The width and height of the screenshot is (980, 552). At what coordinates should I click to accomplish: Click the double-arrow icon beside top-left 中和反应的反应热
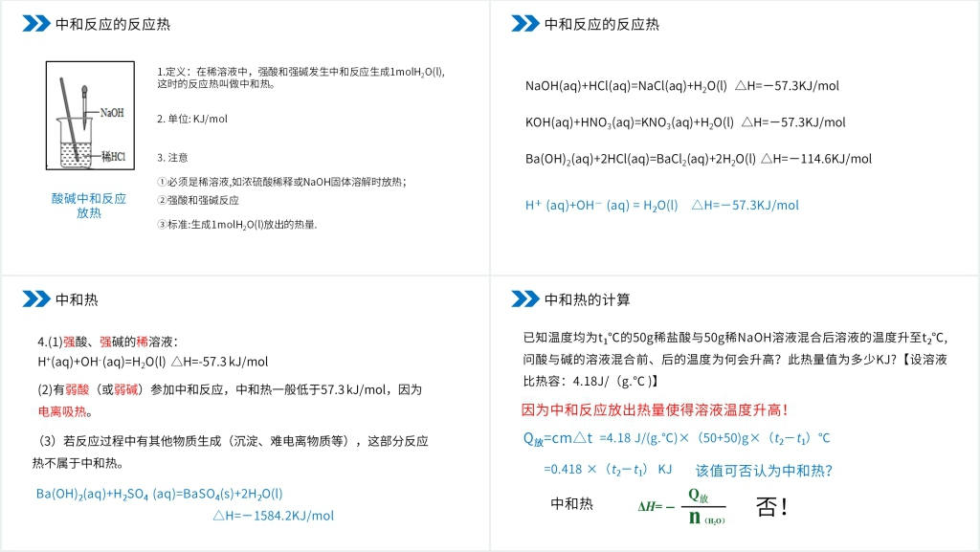tap(36, 24)
